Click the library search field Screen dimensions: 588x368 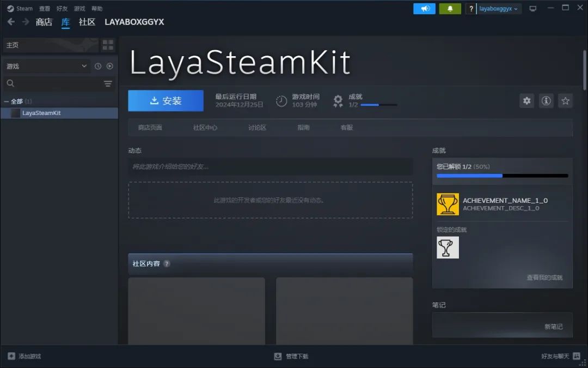[52, 83]
